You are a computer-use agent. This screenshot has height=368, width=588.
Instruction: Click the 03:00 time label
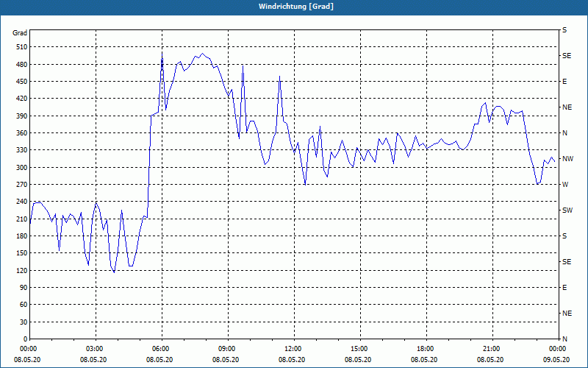(x=96, y=349)
